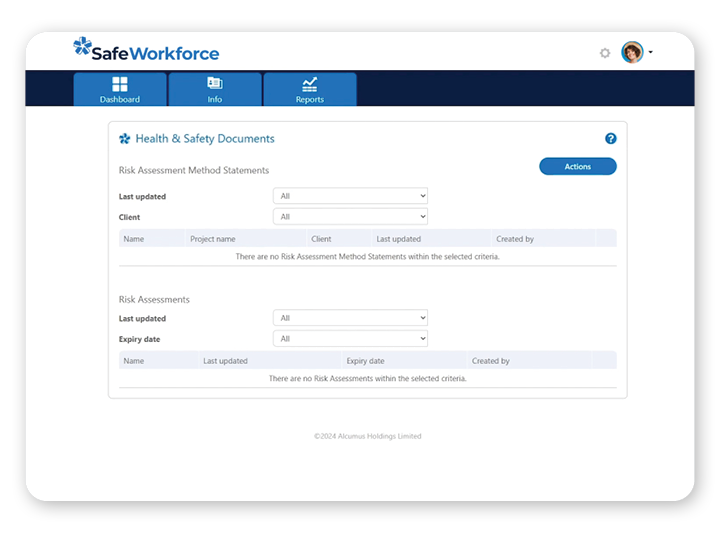Click the user profile avatar
Screen dimensions: 720x540
[x=632, y=52]
